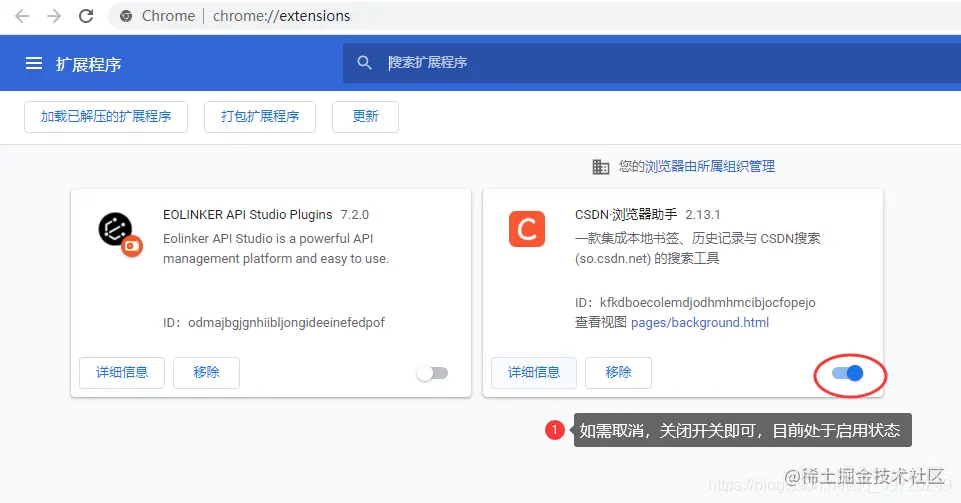Open the hamburger menu beside 扩展程序

pyautogui.click(x=34, y=63)
